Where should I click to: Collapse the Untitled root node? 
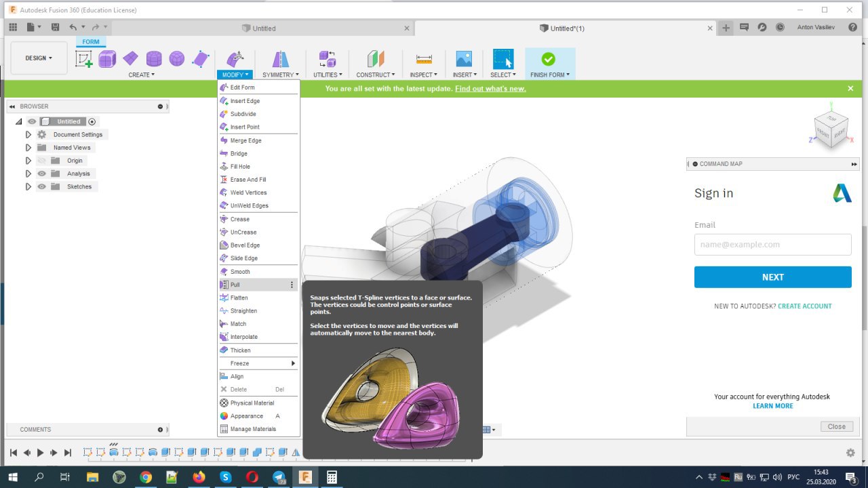pos(18,122)
